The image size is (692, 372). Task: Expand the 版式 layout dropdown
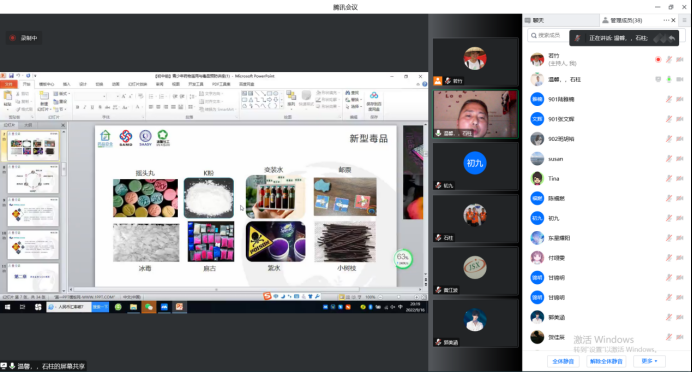62,94
